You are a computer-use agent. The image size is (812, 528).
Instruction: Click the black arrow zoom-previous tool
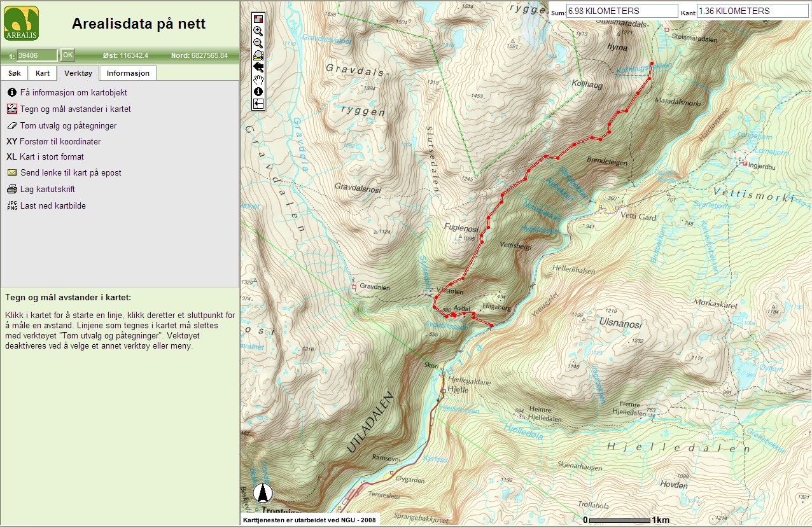[258, 67]
